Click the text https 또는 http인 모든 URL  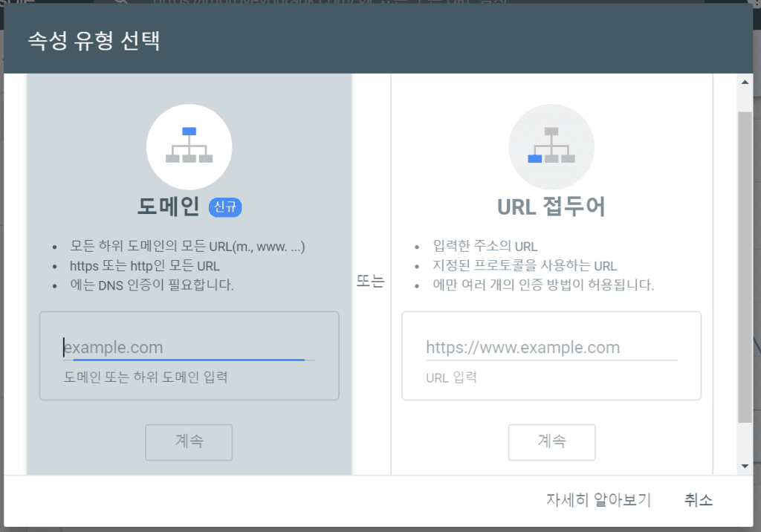pyautogui.click(x=145, y=266)
